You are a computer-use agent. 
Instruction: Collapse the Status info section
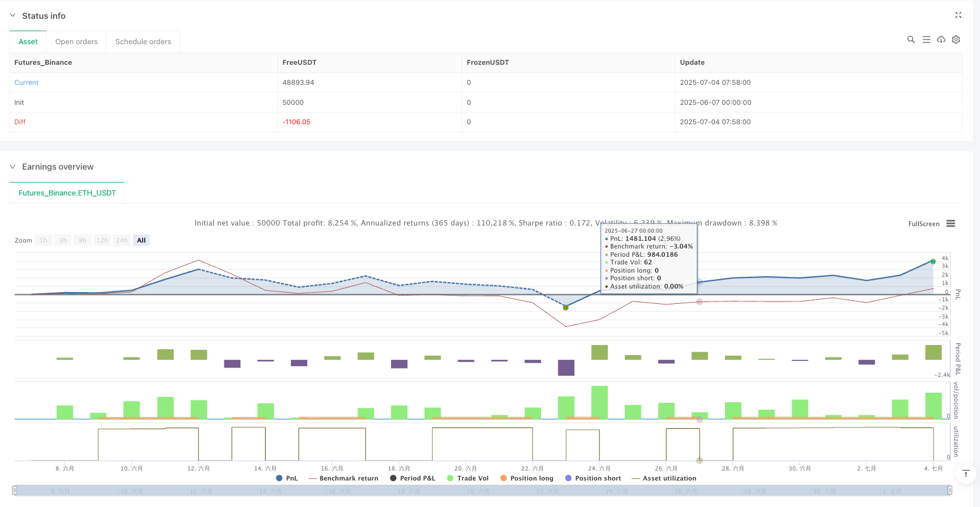[x=13, y=16]
